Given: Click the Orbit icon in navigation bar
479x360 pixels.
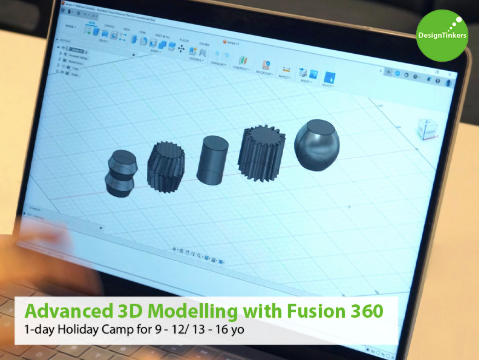Looking at the screenshot, I should [x=174, y=249].
